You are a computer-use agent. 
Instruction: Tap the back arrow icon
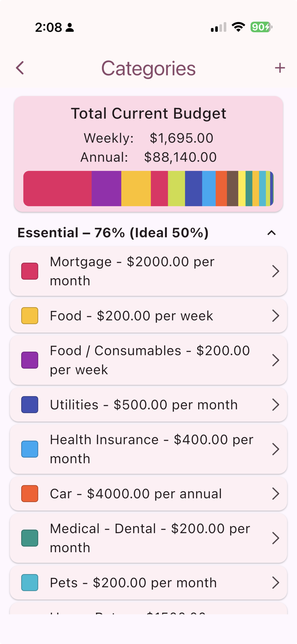tap(20, 68)
